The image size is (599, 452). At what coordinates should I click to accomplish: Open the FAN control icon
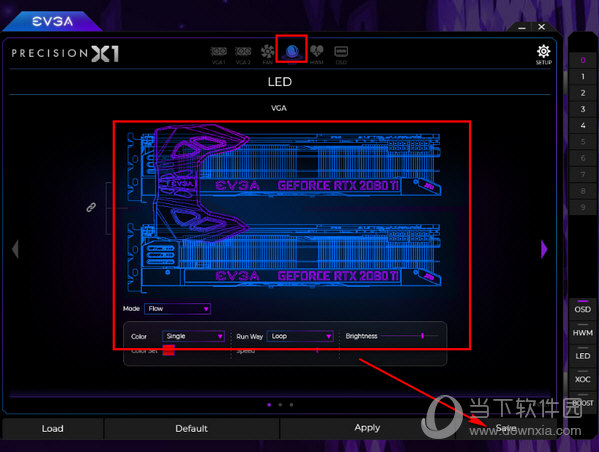(x=267, y=54)
